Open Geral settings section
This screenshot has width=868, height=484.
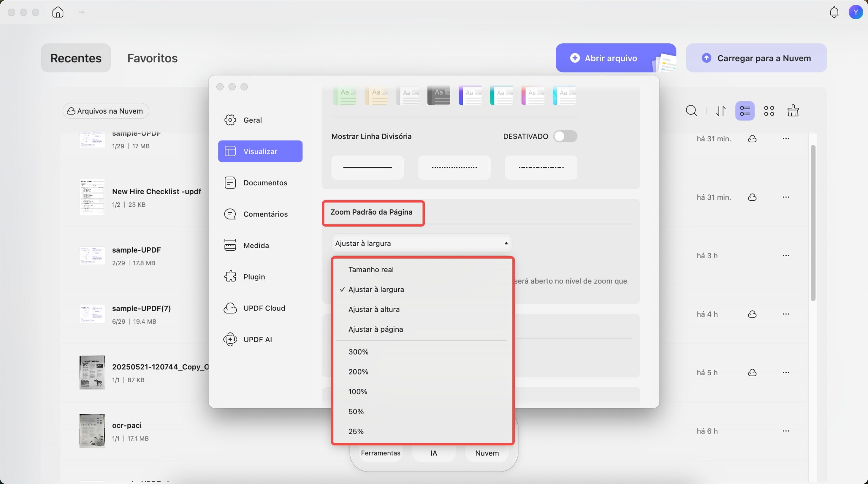click(x=260, y=120)
